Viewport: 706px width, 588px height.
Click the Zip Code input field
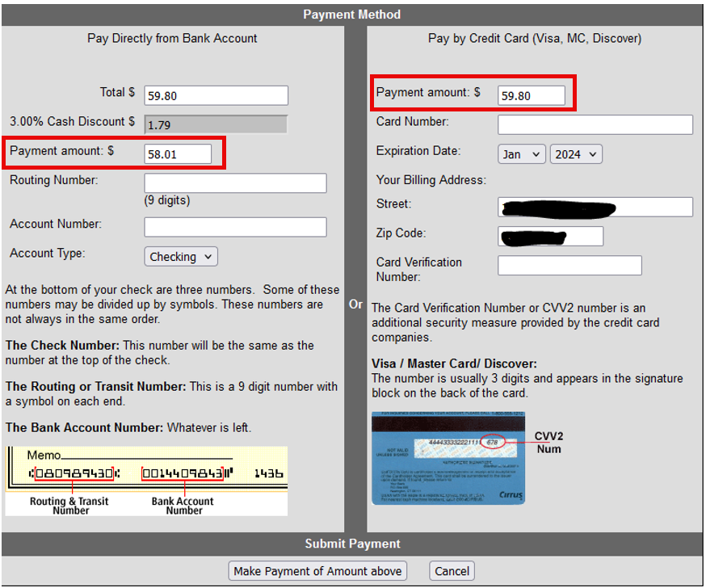click(550, 236)
